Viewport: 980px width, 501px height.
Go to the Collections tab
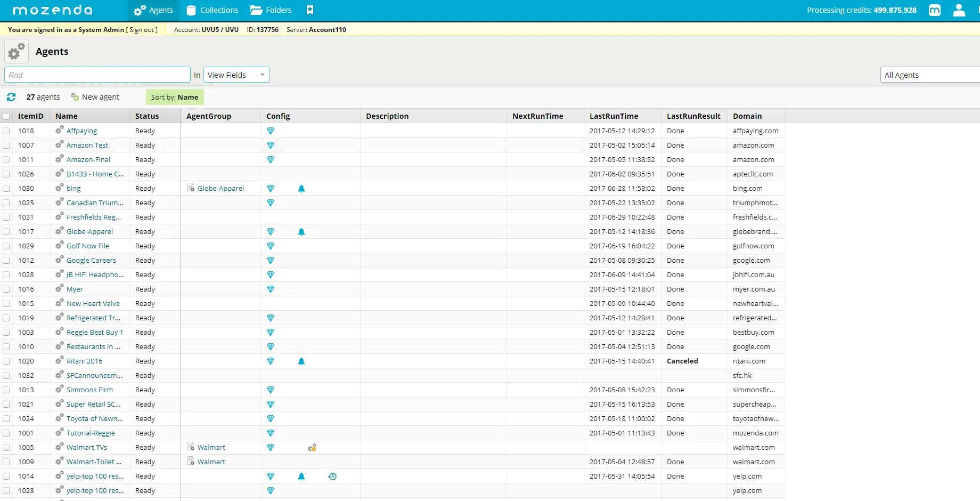tap(213, 10)
